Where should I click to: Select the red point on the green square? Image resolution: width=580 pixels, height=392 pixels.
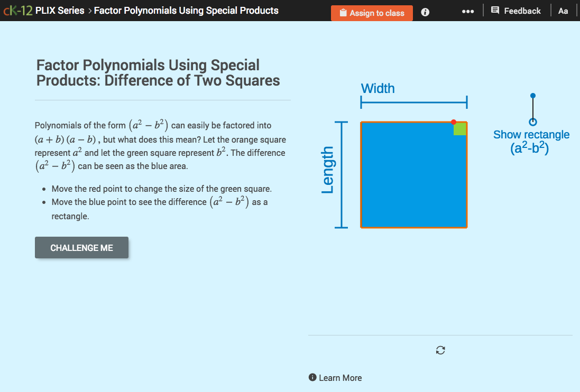click(454, 122)
